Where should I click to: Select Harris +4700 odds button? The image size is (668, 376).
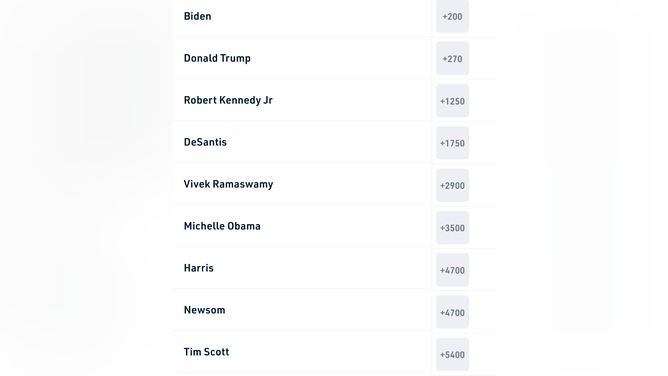452,270
